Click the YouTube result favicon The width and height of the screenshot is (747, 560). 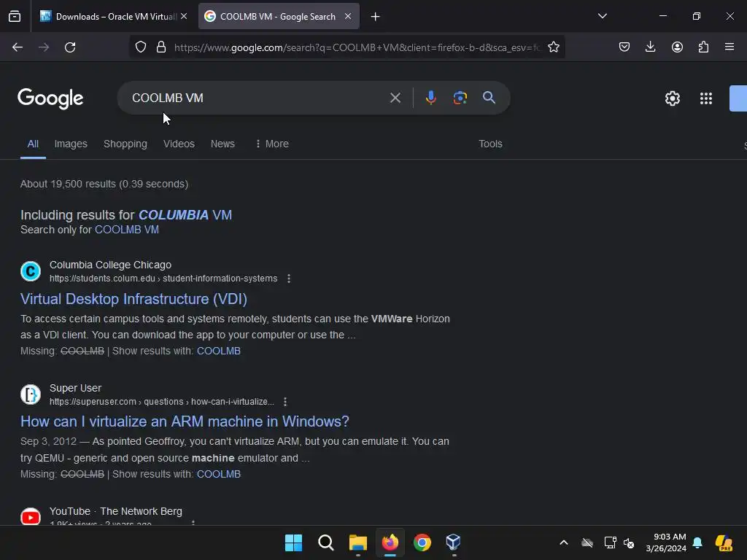(x=31, y=517)
